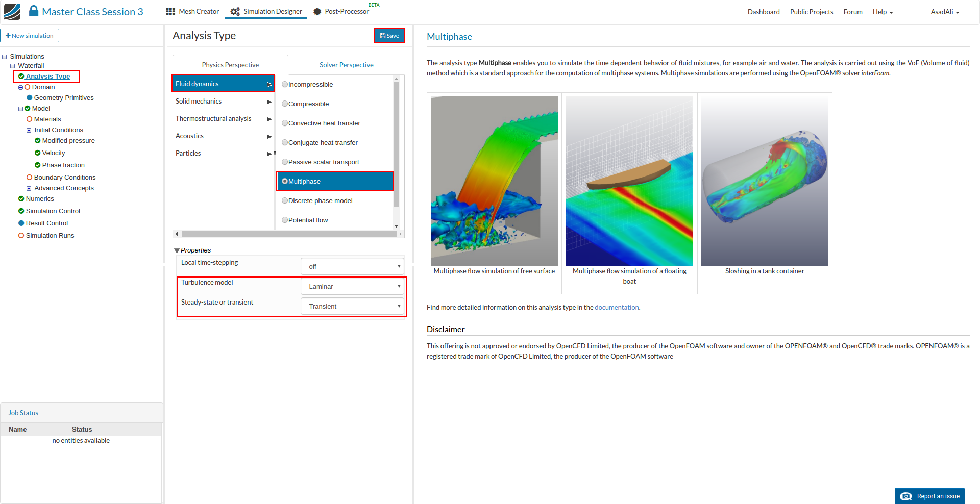The height and width of the screenshot is (504, 980).
Task: Collapse the Waterfall simulation node
Action: (13, 66)
